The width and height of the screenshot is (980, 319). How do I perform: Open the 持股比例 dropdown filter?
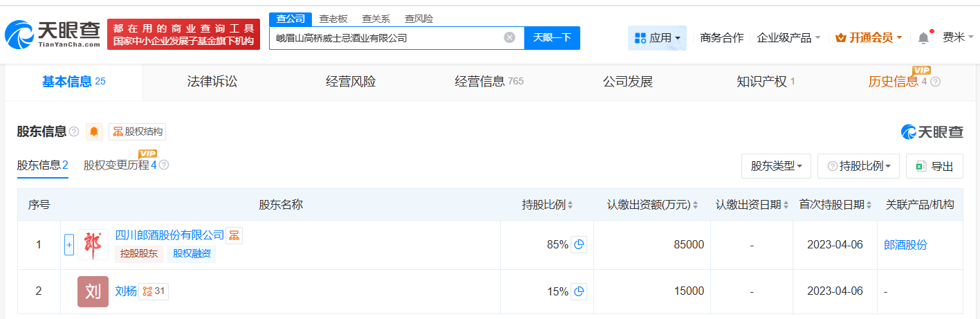pos(858,166)
